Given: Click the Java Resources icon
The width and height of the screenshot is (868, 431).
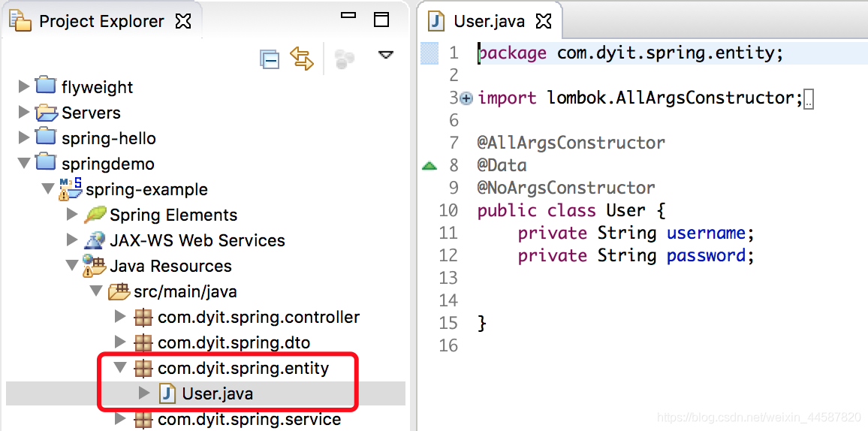Looking at the screenshot, I should click(x=94, y=266).
